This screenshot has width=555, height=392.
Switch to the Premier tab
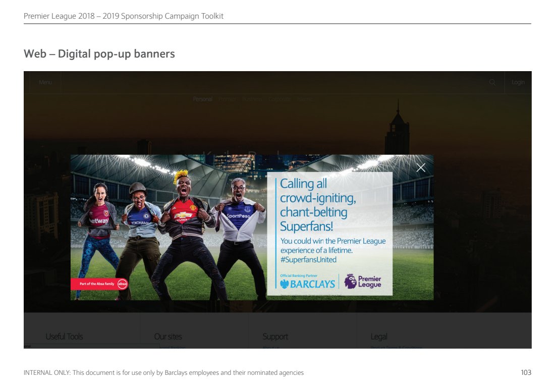tap(227, 99)
